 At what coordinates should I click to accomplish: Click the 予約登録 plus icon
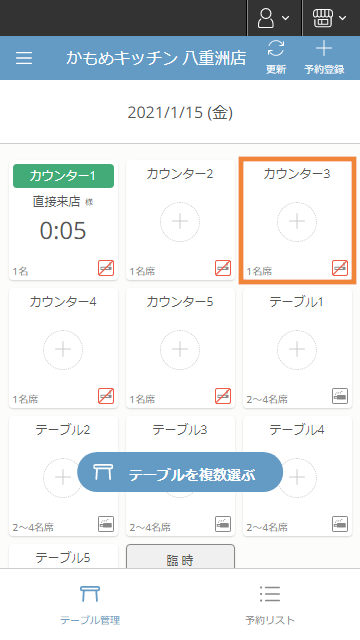(324, 49)
